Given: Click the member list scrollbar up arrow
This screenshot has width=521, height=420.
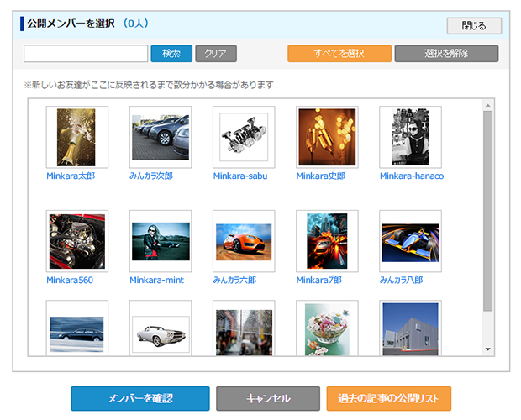Looking at the screenshot, I should 487,105.
